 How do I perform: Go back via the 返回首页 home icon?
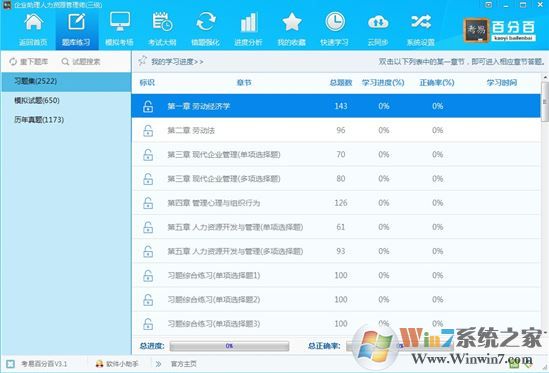pyautogui.click(x=33, y=30)
